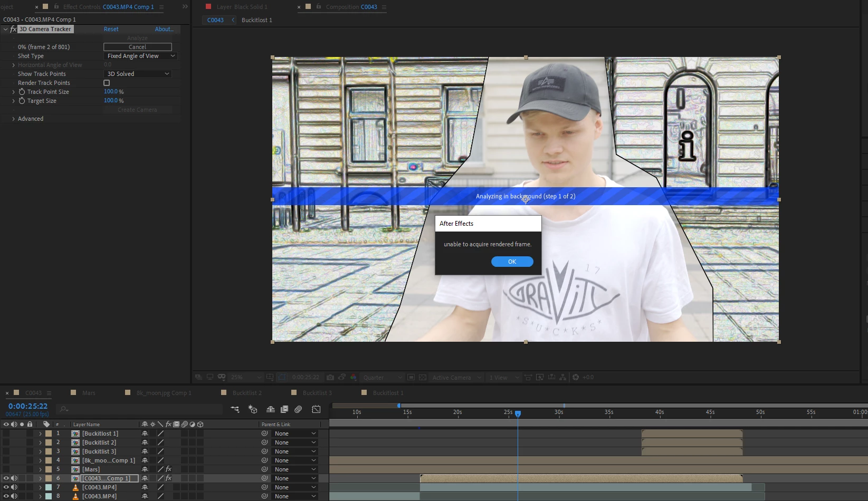
Task: Open the Buckitlist 3 timeline tab
Action: (x=317, y=393)
